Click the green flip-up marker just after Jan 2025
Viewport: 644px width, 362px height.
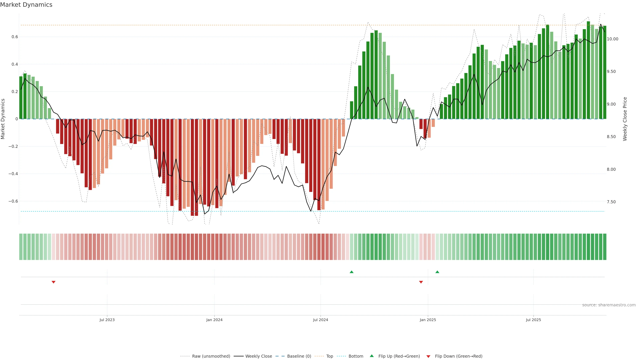437,272
